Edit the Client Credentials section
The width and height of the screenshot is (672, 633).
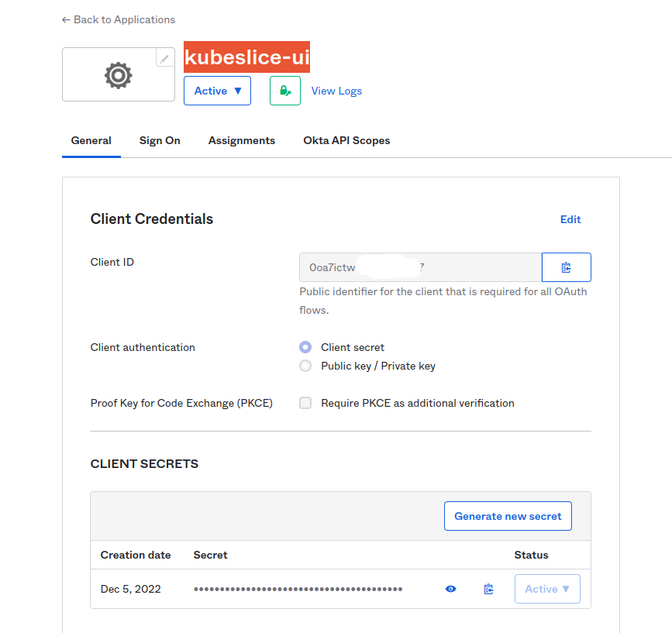570,219
